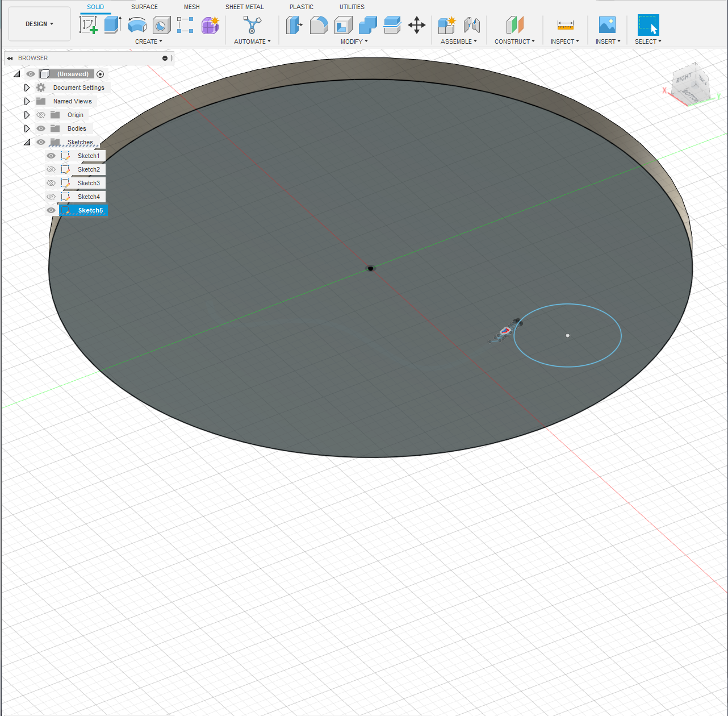Screen dimensions: 728x716
Task: Open the Measure tool under Inspect
Action: pos(564,25)
